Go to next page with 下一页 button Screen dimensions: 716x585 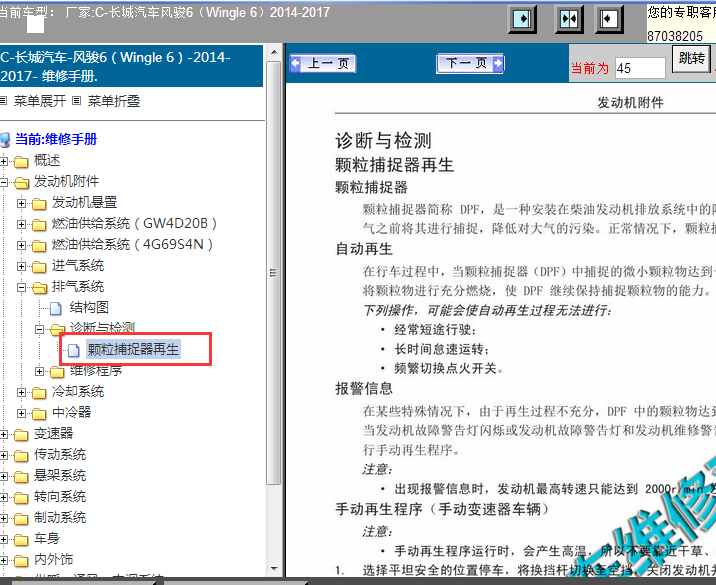tap(470, 63)
